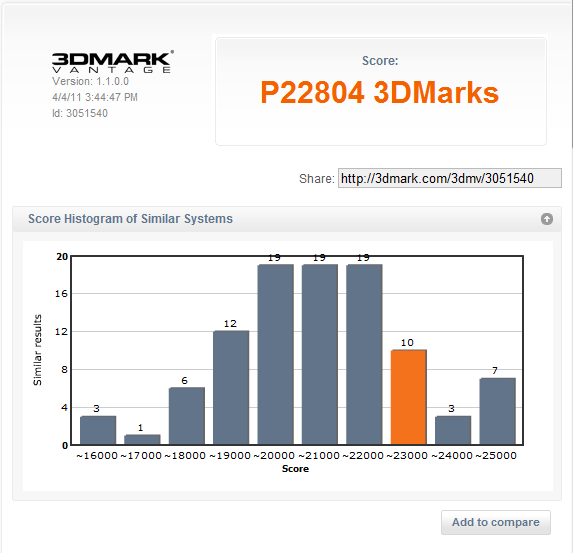The width and height of the screenshot is (573, 553).
Task: Click the 3DMark Vantage logo
Action: [113, 62]
